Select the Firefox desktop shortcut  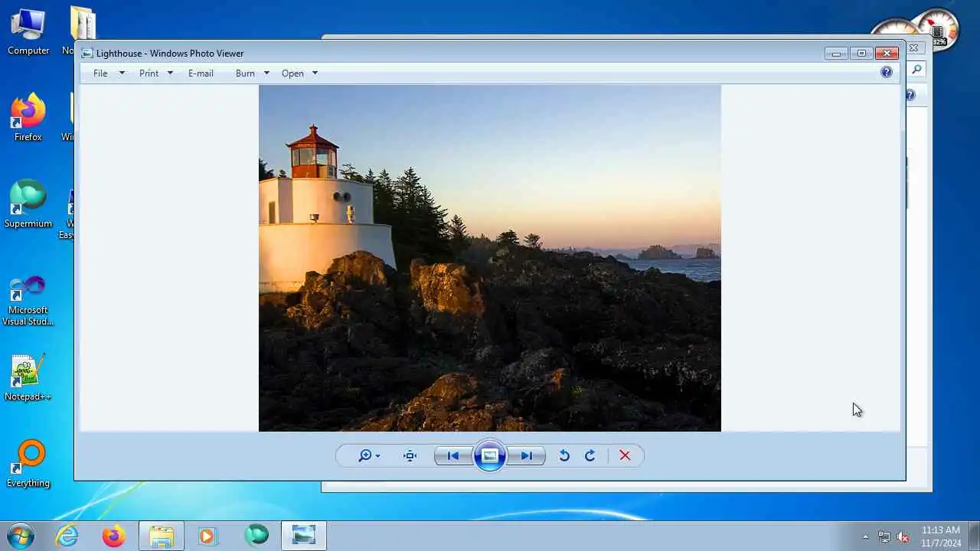(x=28, y=118)
